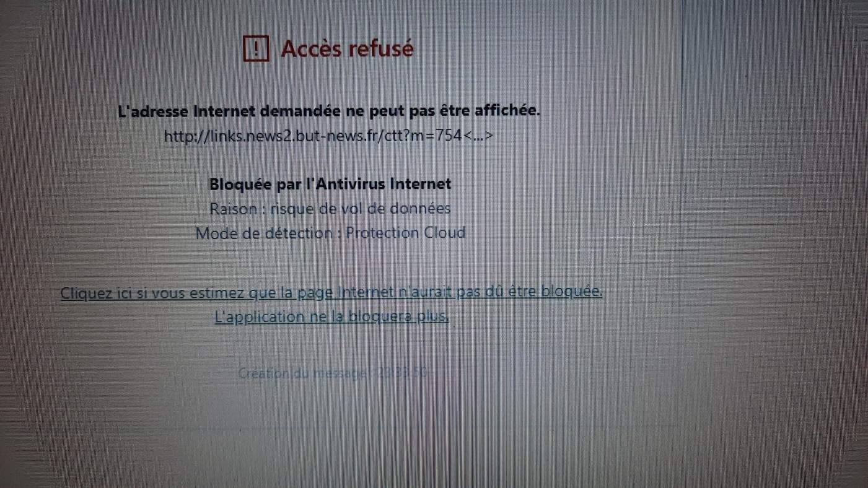868x488 pixels.
Task: Click the "Mode de détection :" label
Action: point(269,233)
